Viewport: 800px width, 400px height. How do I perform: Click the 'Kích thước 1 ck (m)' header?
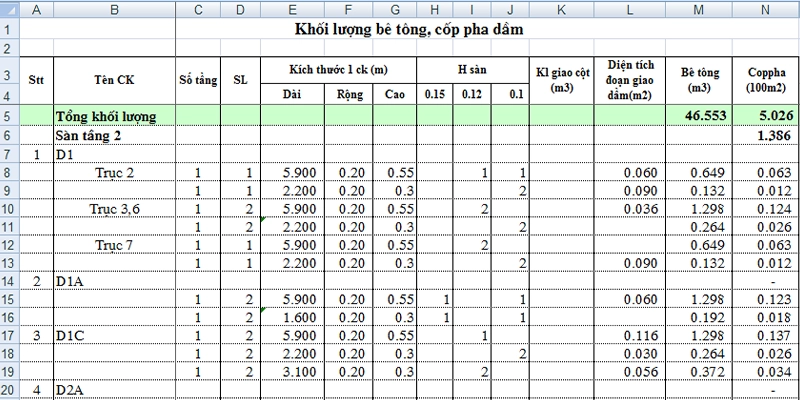pyautogui.click(x=338, y=70)
